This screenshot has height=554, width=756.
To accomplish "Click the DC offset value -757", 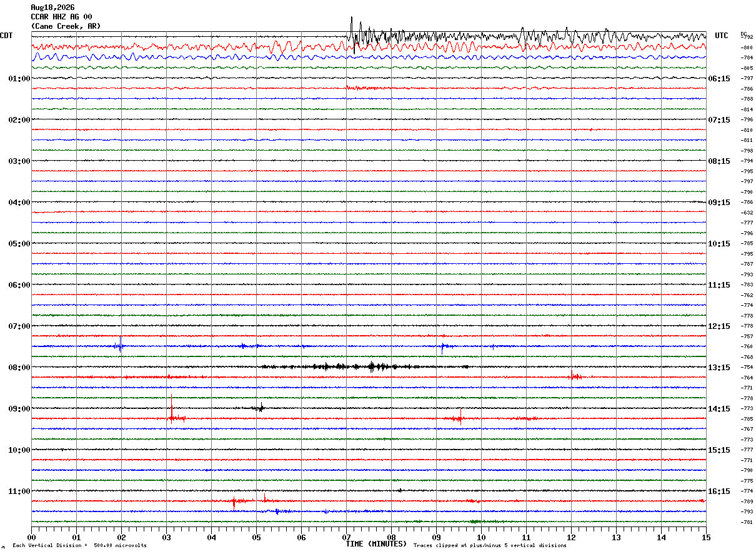I will [x=747, y=336].
